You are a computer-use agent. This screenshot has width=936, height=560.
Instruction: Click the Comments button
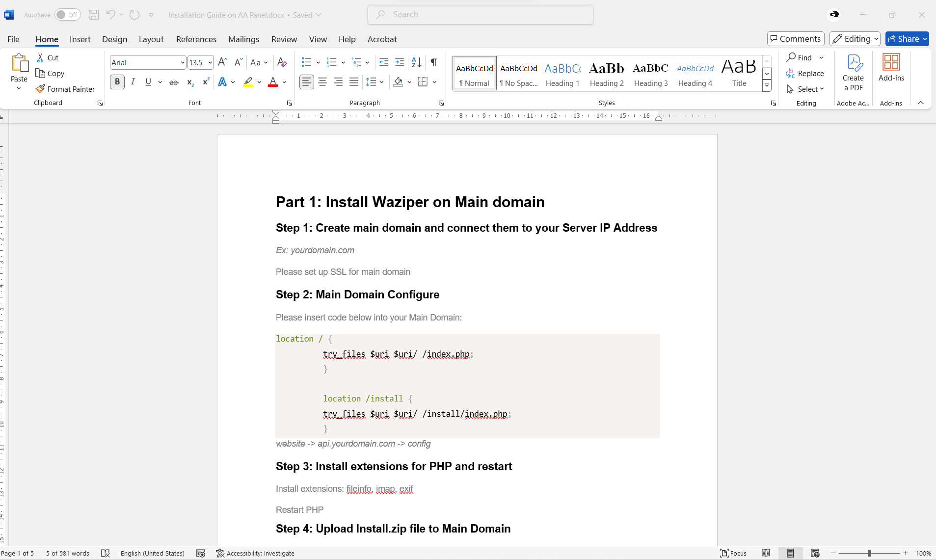[x=795, y=39]
